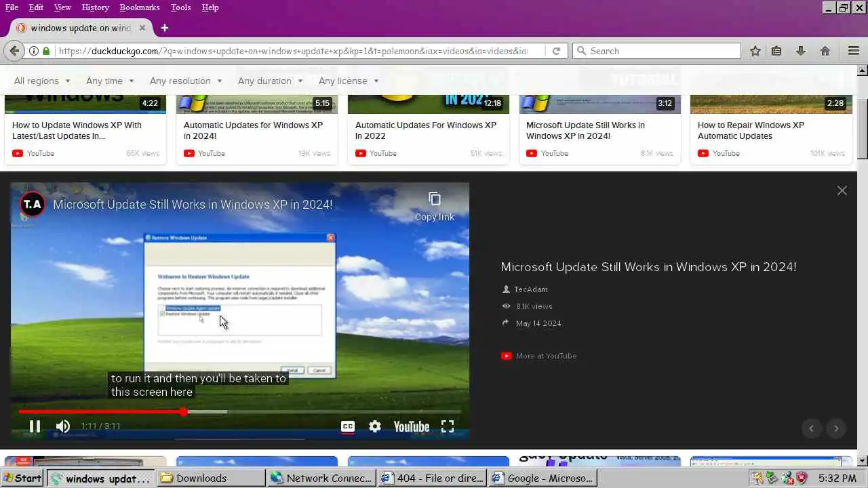Image resolution: width=868 pixels, height=488 pixels.
Task: Open a new tab with plus icon
Action: 164,28
